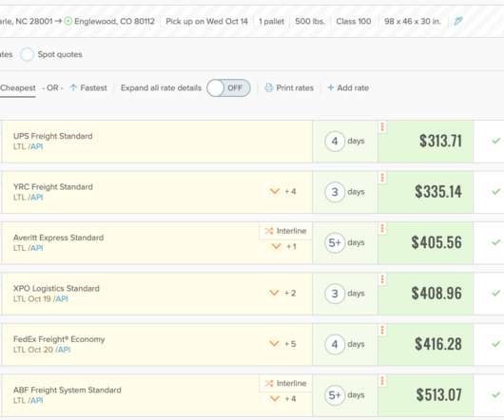Click the $335.14 price
504x420 pixels.
[x=438, y=192]
